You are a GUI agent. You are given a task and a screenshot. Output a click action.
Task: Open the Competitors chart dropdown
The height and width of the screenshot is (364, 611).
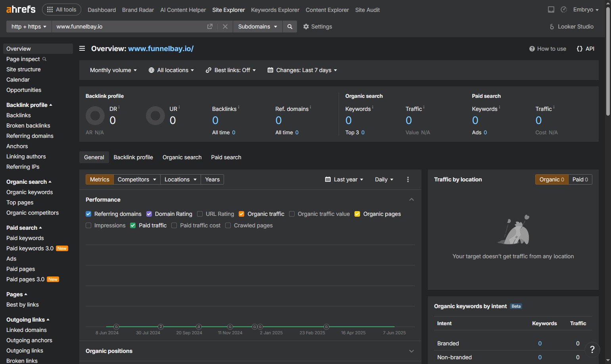pos(137,179)
